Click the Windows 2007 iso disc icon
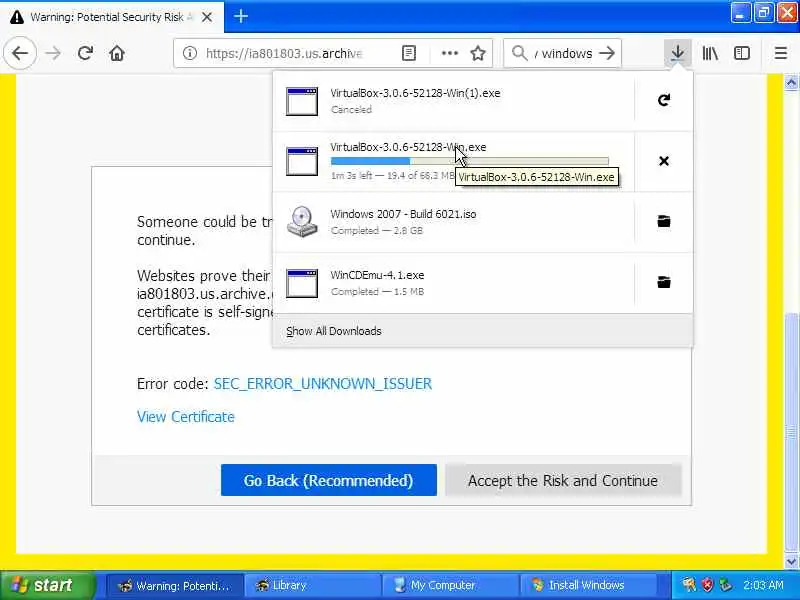800x600 pixels. [x=302, y=221]
